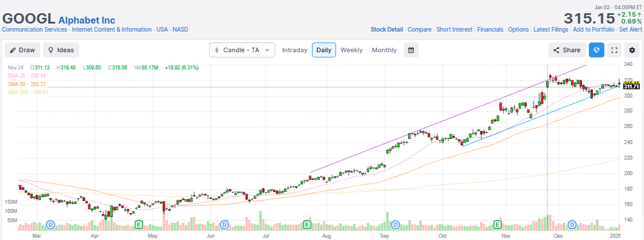
Task: Switch to Weekly timeframe
Action: (x=352, y=50)
